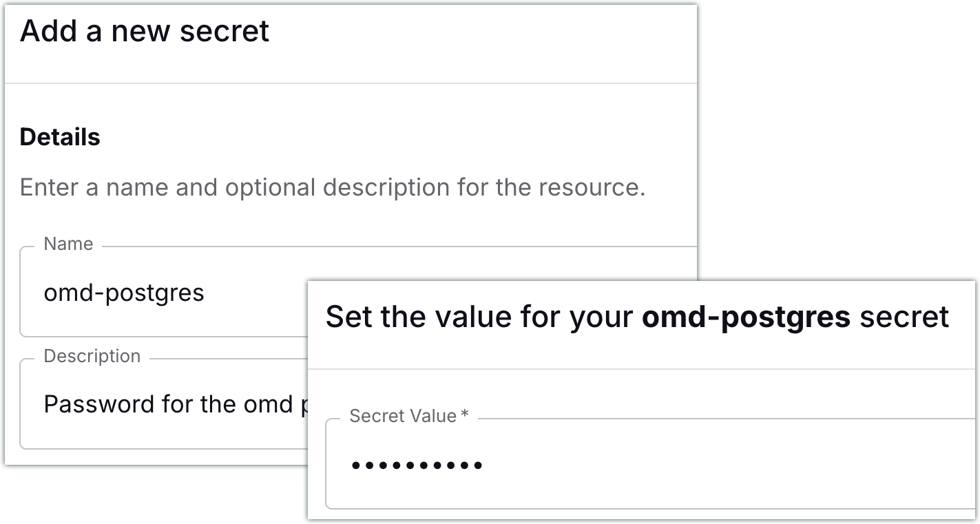
Task: Click the masked password dots
Action: point(417,465)
